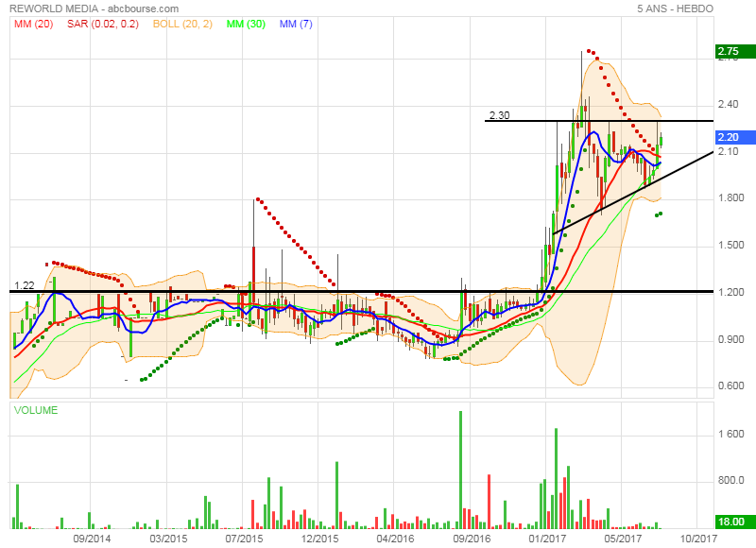The height and width of the screenshot is (548, 756).
Task: Click the 1.500 price axis label
Action: [x=730, y=246]
